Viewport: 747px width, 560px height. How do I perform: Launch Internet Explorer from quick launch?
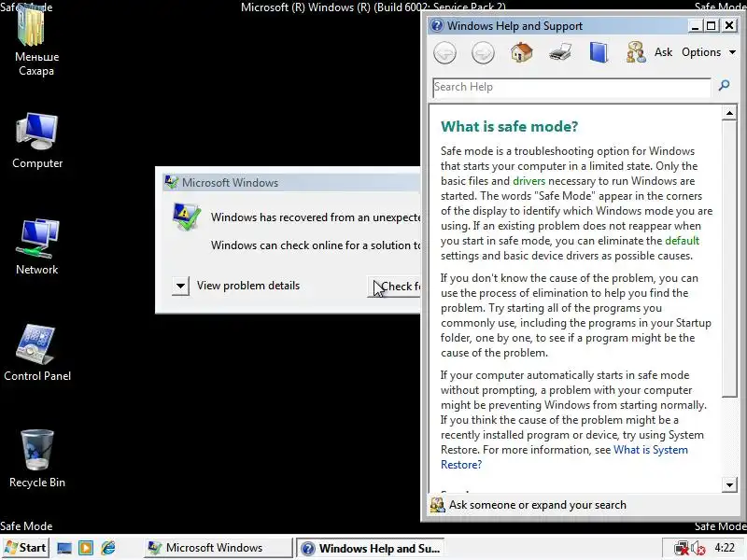pyautogui.click(x=108, y=548)
